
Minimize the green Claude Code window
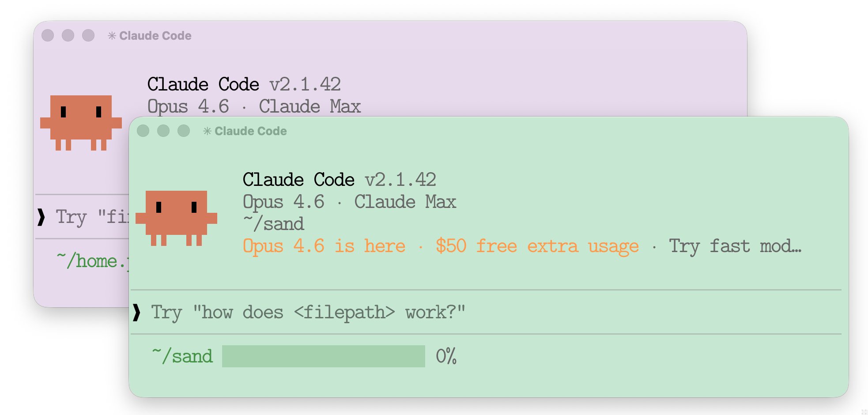tap(163, 131)
